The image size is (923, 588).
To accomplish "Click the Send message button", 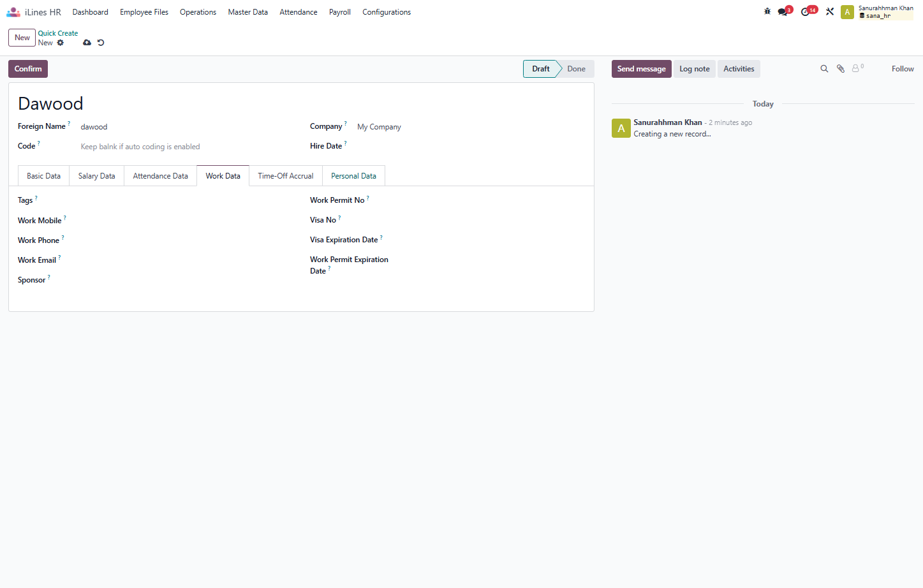I will (x=641, y=69).
